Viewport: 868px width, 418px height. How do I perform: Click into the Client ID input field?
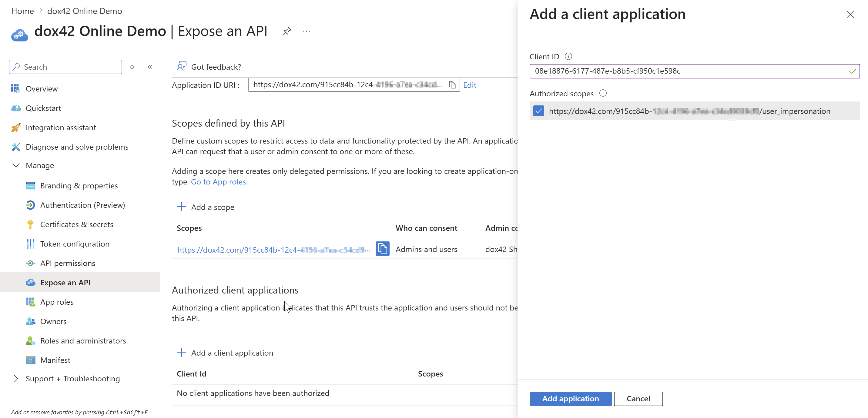(x=695, y=71)
